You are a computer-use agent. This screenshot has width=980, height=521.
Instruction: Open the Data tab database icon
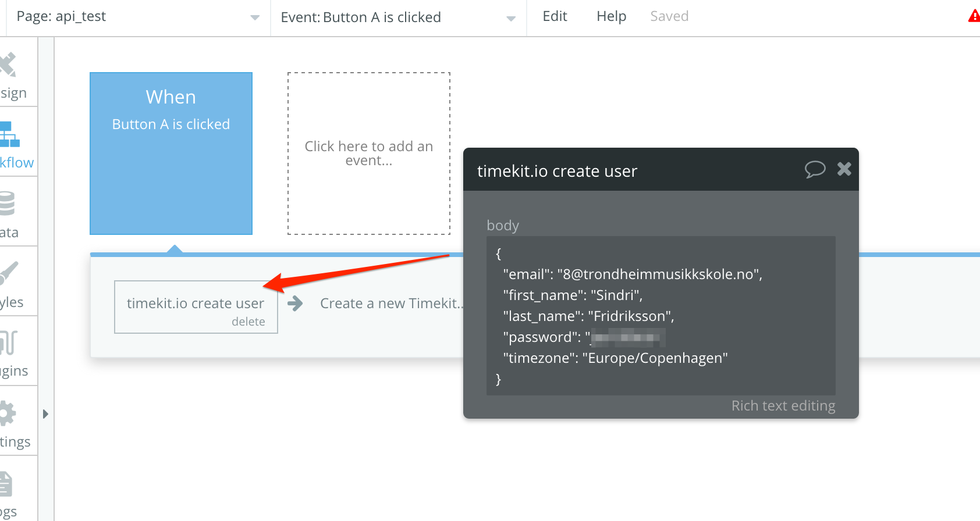tap(7, 204)
